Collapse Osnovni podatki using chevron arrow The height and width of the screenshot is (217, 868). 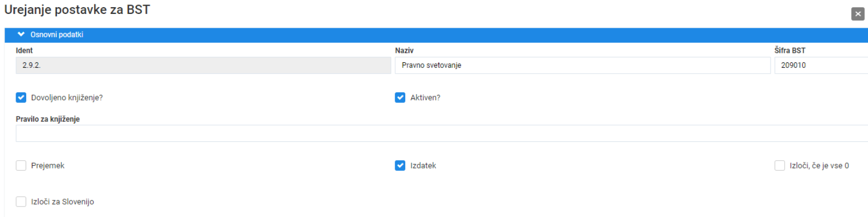pyautogui.click(x=21, y=34)
